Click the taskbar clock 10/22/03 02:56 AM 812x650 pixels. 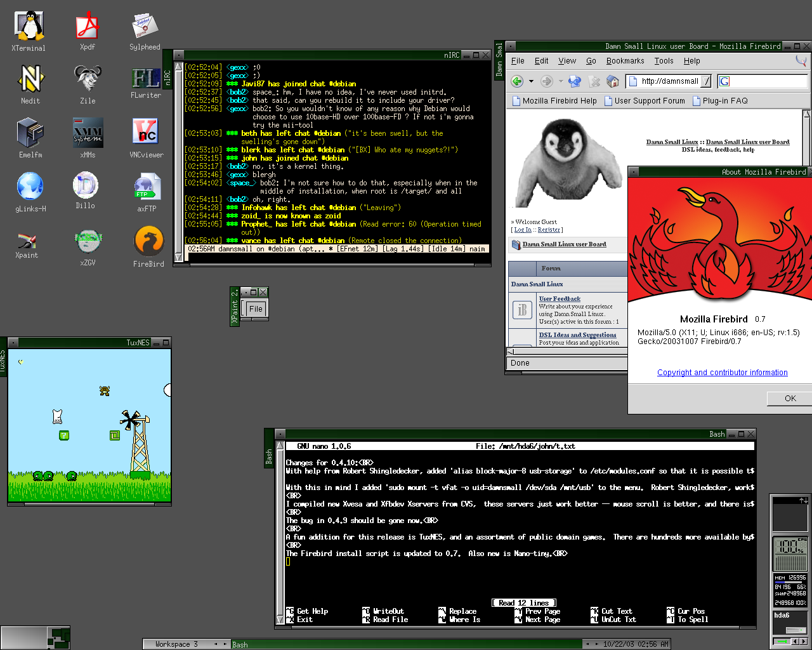(x=636, y=644)
